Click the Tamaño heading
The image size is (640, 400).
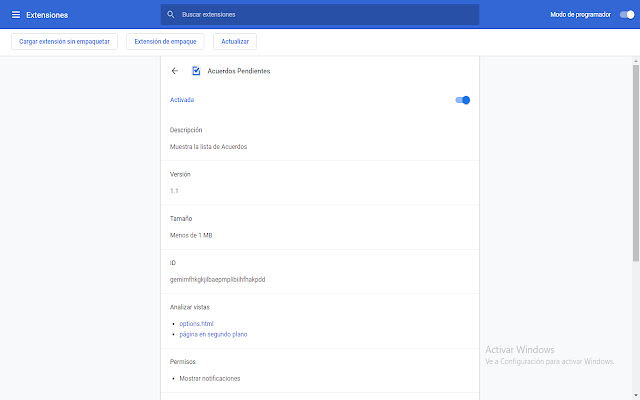[181, 219]
